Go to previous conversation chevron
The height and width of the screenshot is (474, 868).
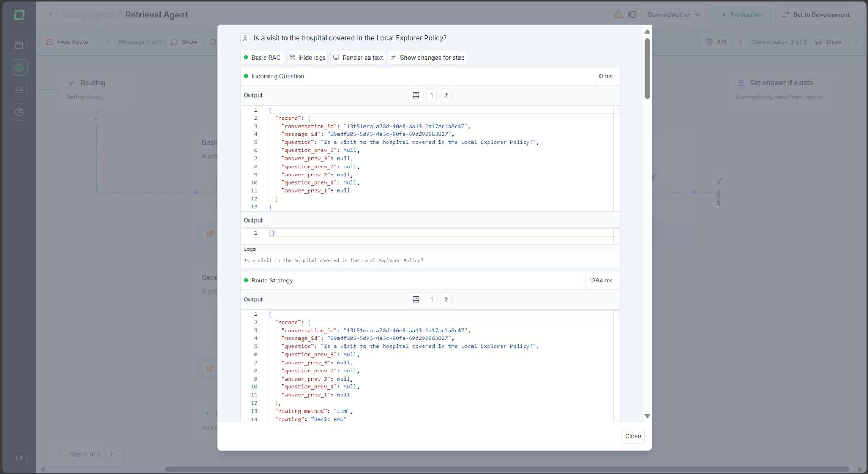point(741,42)
